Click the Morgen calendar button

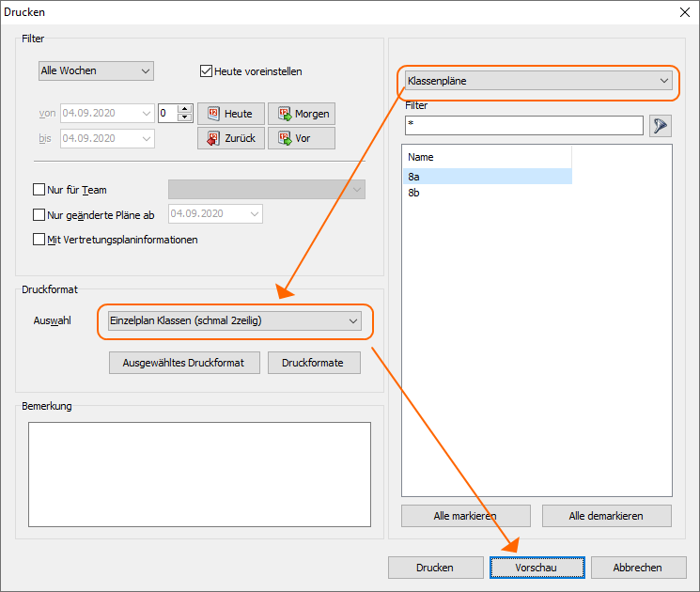(x=302, y=114)
